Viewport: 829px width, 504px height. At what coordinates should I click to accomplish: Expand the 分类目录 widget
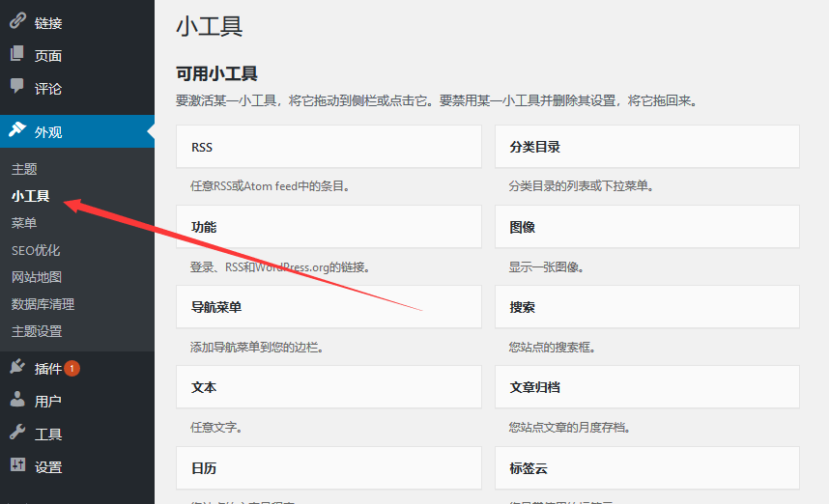point(646,147)
